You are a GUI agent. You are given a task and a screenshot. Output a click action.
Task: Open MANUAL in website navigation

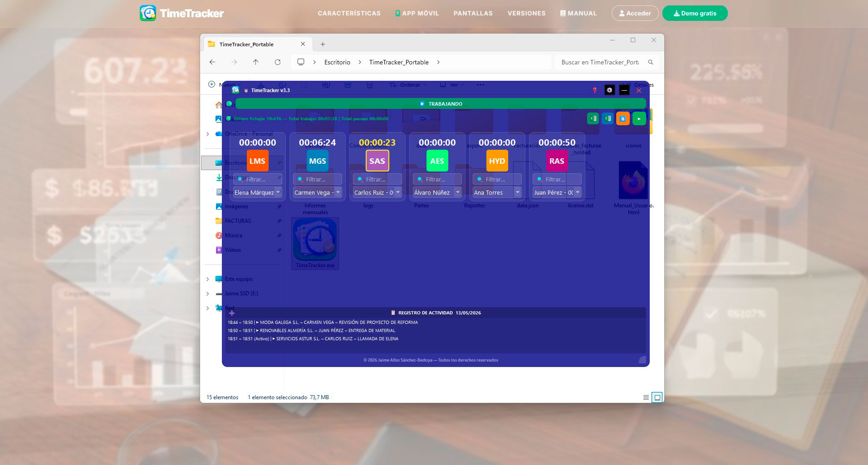point(579,13)
